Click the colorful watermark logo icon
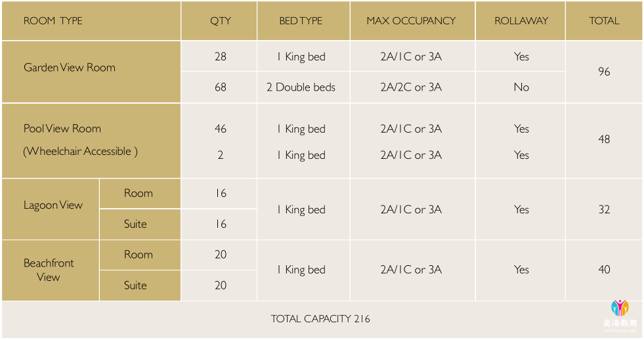This screenshot has width=644, height=340. tap(620, 308)
